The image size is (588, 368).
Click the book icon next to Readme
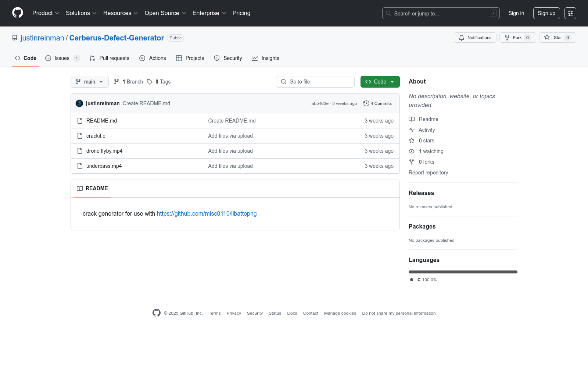tap(412, 119)
